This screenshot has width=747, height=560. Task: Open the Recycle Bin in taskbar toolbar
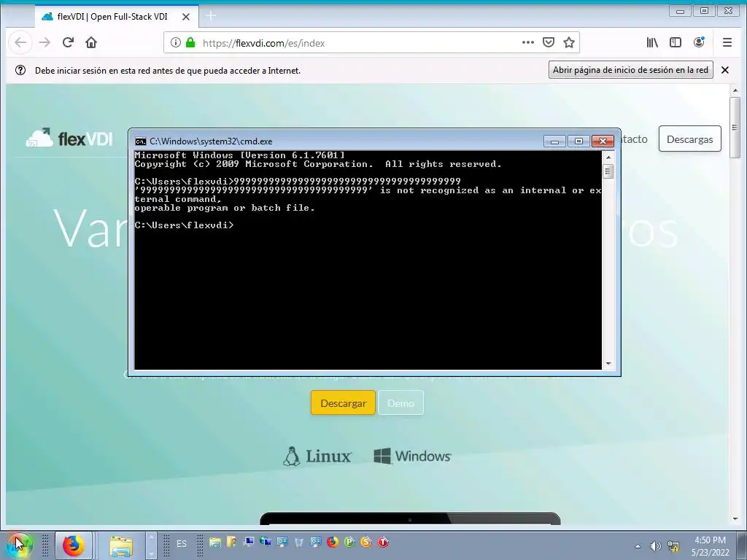pos(298,542)
